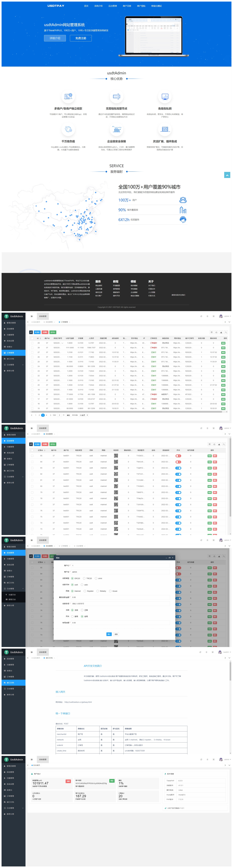The height and width of the screenshot is (868, 233).
Task: Open 系统介绍 in landing navigation
Action: (x=98, y=6)
